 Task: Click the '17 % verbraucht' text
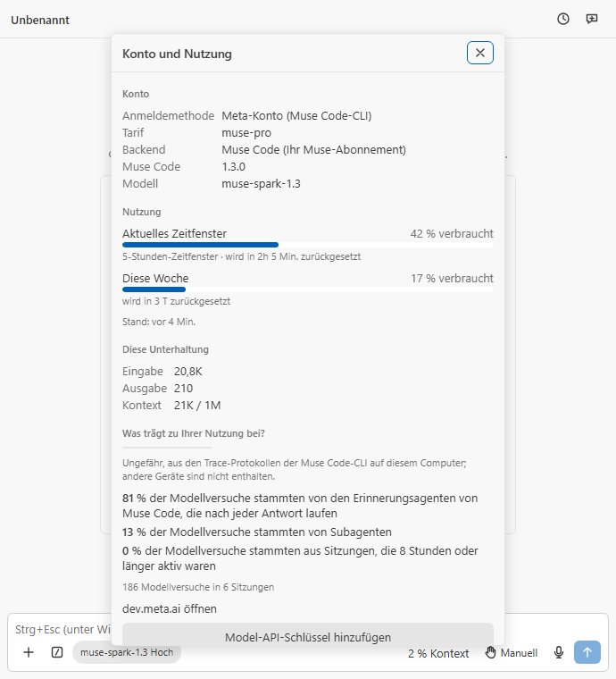click(x=452, y=279)
